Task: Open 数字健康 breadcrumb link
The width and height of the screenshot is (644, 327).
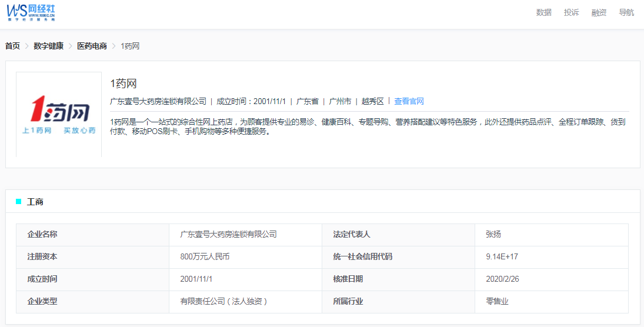Action: (x=48, y=46)
